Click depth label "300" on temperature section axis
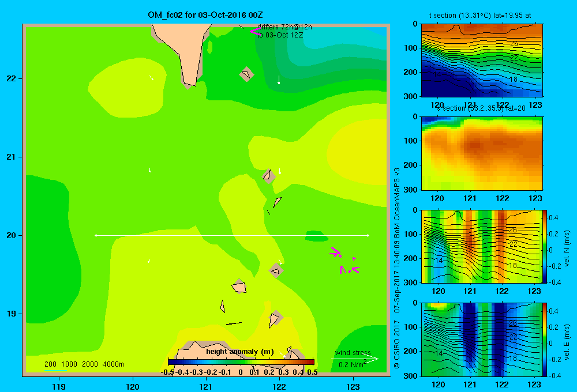Image resolution: width=577 pixels, height=392 pixels. pyautogui.click(x=411, y=96)
